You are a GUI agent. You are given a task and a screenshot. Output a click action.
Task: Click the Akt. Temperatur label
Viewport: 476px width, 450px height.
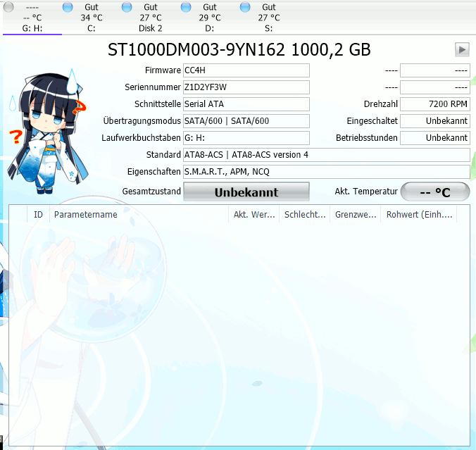point(366,192)
